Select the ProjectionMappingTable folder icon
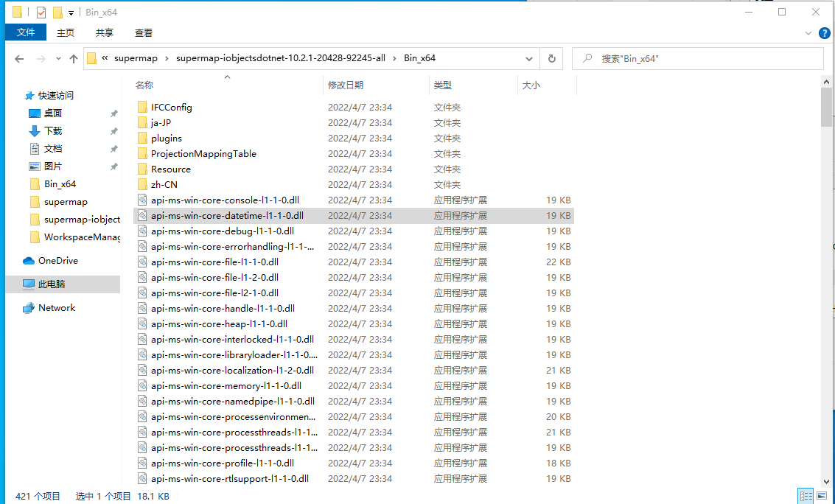 (x=142, y=153)
